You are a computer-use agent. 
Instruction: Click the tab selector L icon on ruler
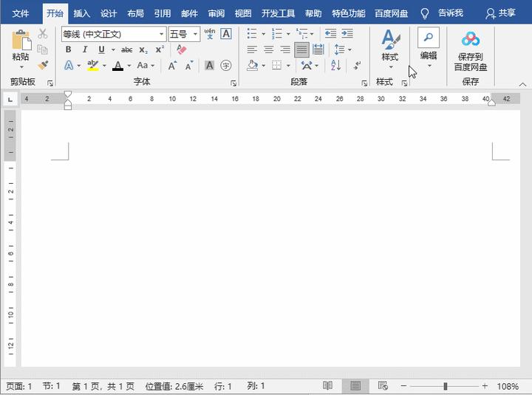[x=10, y=100]
